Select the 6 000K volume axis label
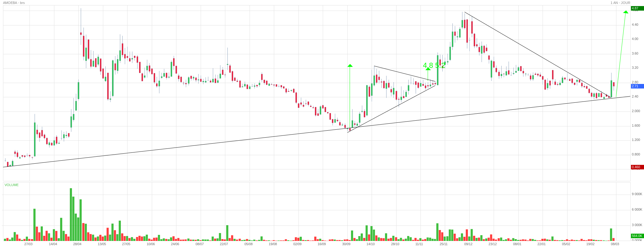Image resolution: width=644 pixels, height=247 pixels. point(637,209)
